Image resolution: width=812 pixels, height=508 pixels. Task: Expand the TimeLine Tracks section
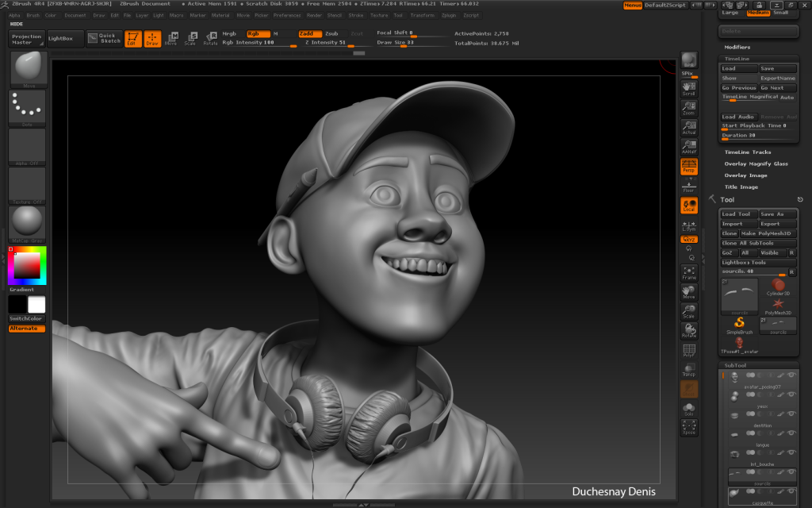748,152
